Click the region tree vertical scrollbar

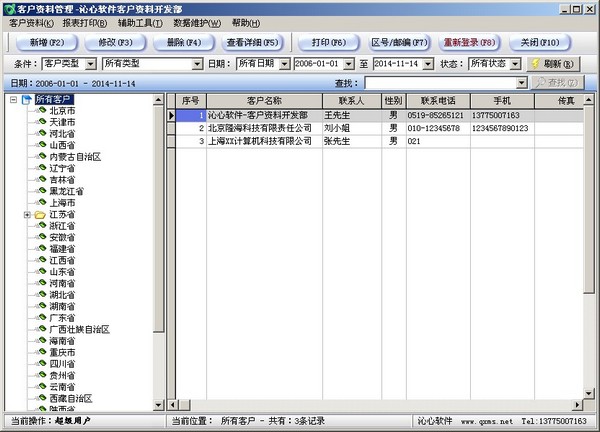[158, 250]
